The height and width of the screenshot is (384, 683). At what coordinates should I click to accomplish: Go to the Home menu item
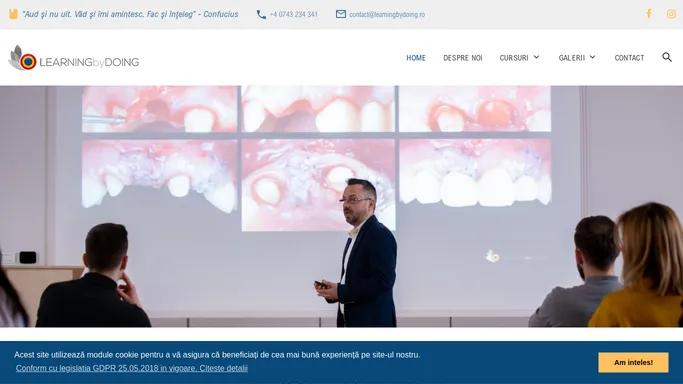pyautogui.click(x=416, y=57)
